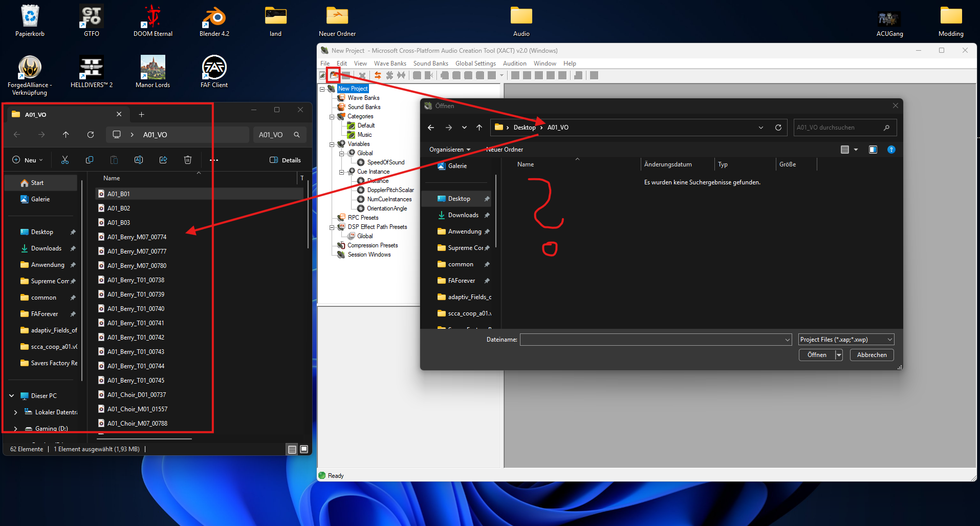This screenshot has height=526, width=980.
Task: Open the Wave Banks menu
Action: click(390, 64)
